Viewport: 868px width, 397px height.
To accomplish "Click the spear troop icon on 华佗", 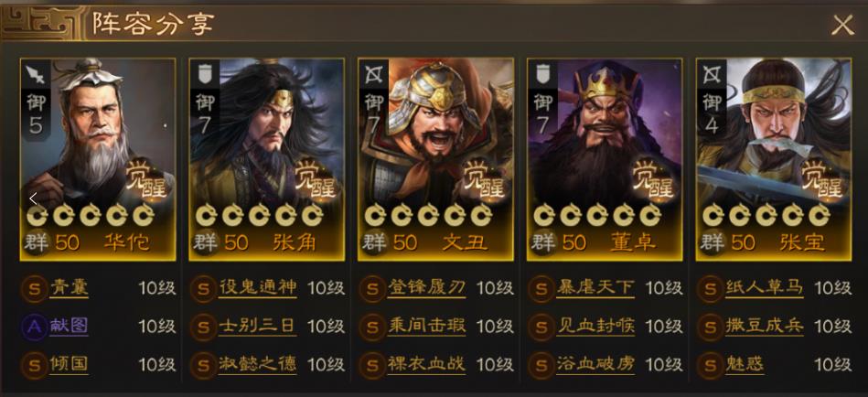I will (38, 73).
